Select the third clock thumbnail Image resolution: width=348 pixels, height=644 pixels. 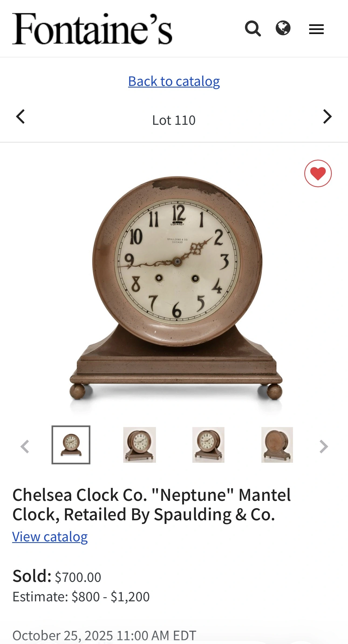pos(208,445)
